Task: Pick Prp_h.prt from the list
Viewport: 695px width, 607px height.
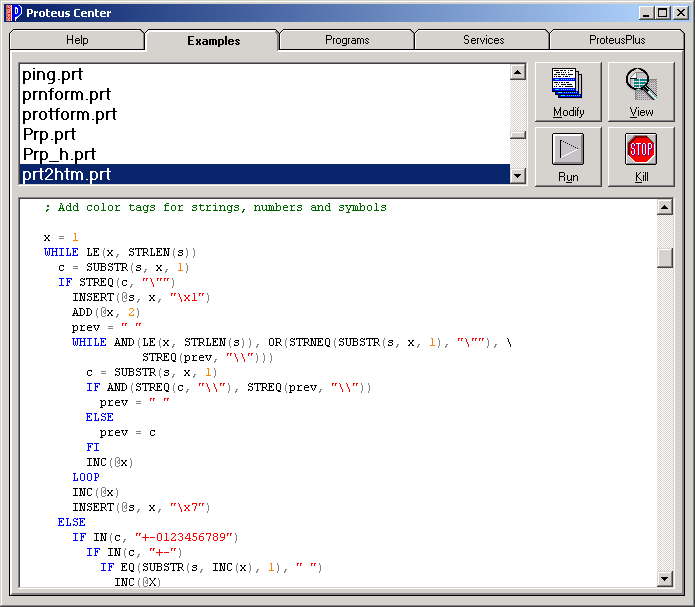Action: click(x=265, y=154)
